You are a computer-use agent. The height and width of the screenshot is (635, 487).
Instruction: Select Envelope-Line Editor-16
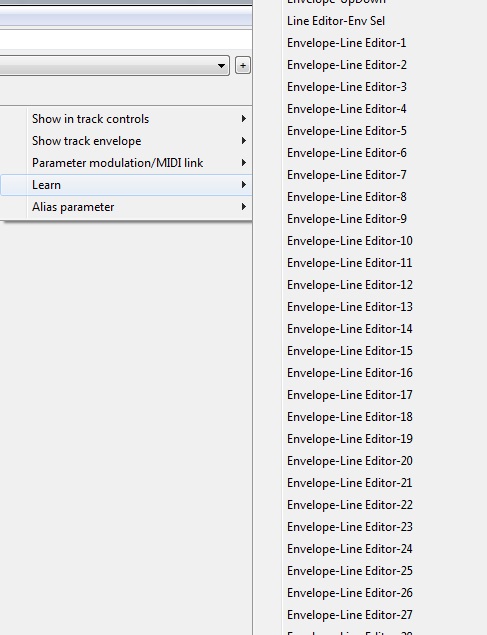tap(350, 373)
